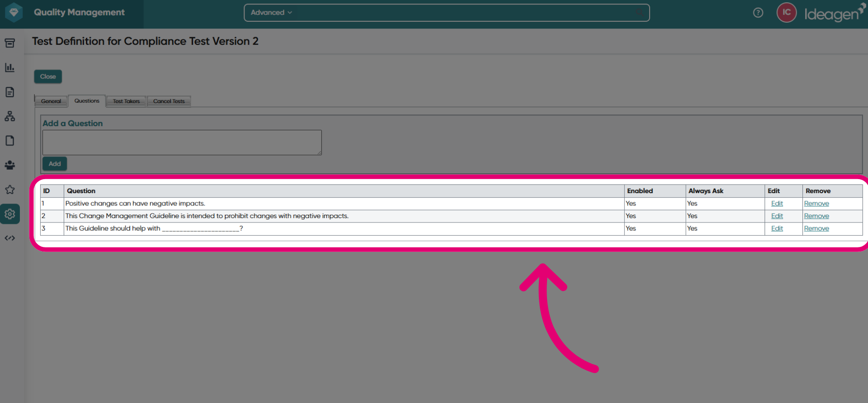Edit the 'This Change Management Guideline' question

(x=777, y=216)
